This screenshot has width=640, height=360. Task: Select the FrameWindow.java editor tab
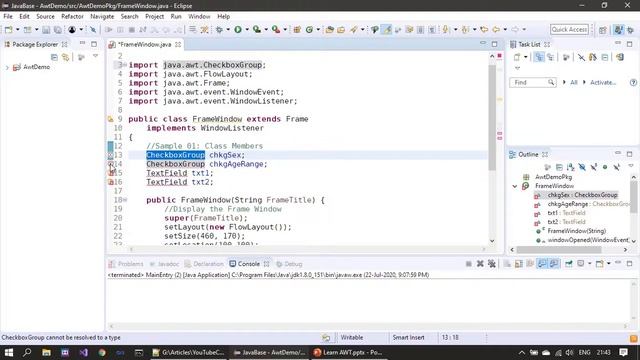(144, 44)
